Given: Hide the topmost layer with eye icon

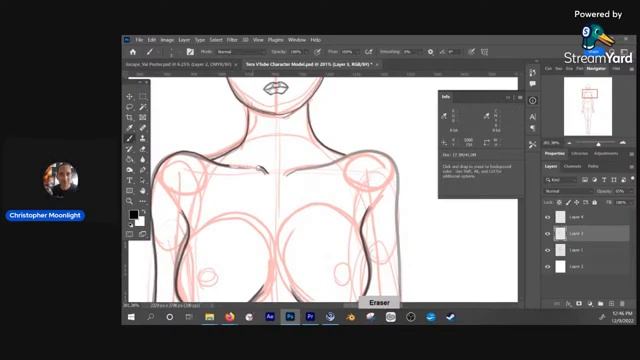Looking at the screenshot, I should (548, 217).
